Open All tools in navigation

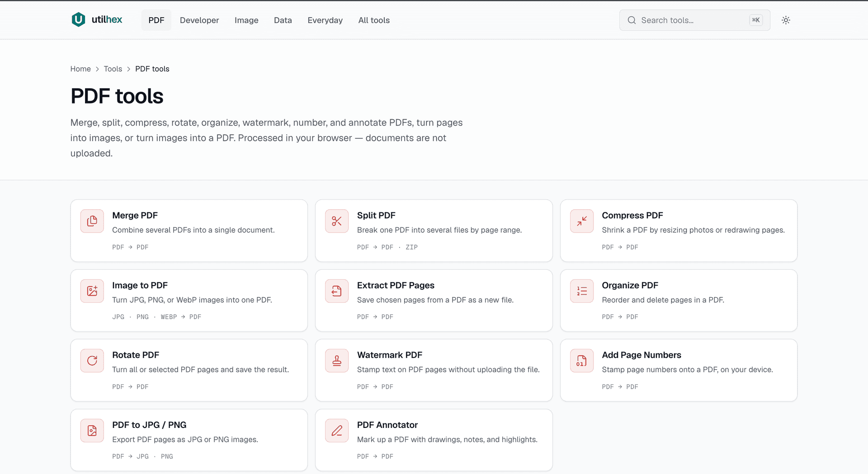pos(374,20)
